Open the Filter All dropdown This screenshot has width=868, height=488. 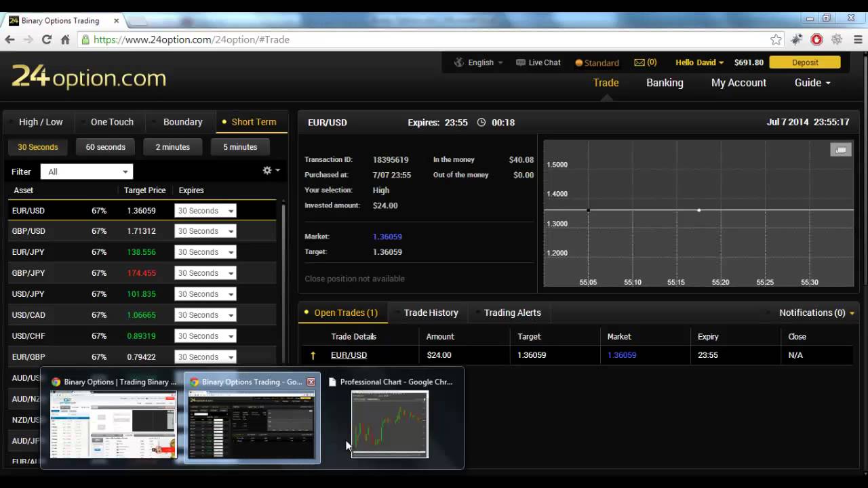(86, 171)
